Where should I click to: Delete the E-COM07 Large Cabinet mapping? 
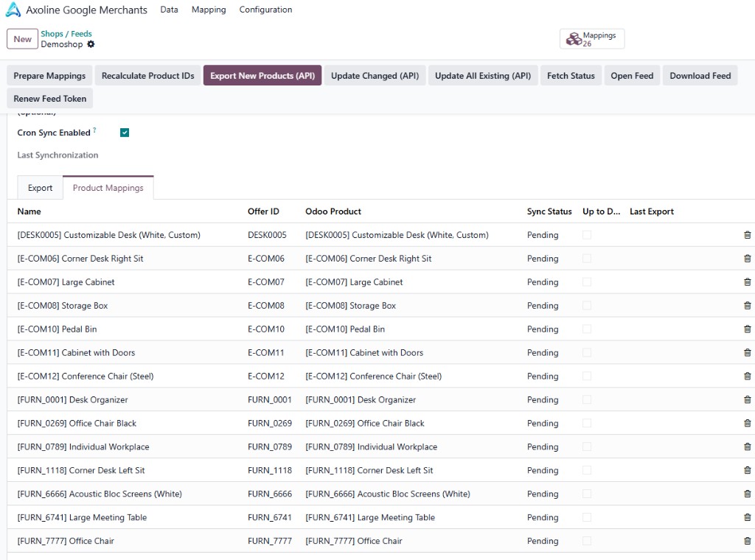747,282
